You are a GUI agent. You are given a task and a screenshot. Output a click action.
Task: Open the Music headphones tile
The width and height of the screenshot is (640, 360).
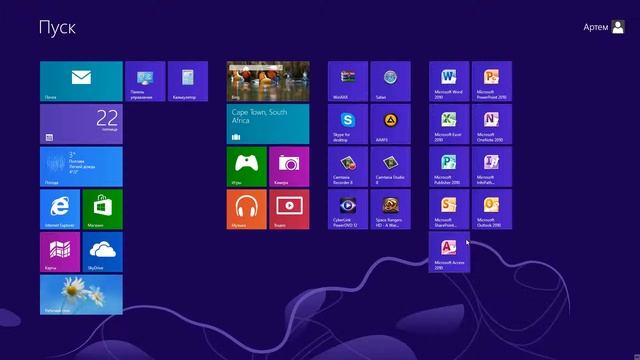click(247, 209)
